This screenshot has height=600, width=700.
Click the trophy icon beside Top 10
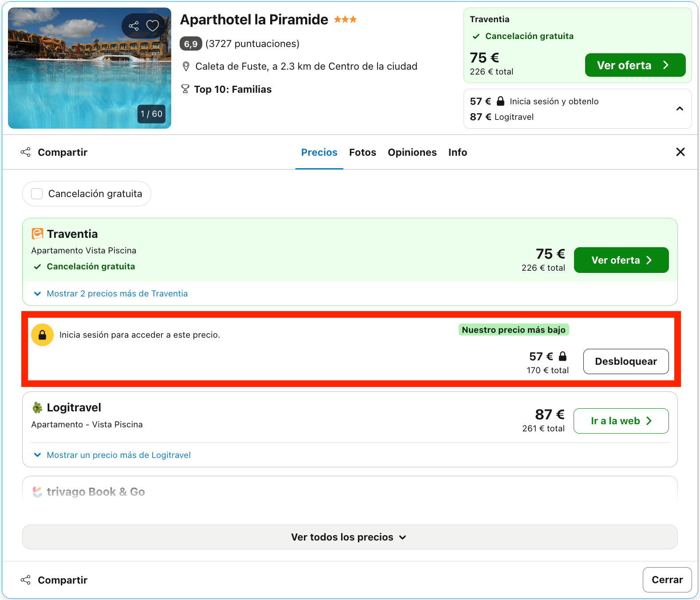pyautogui.click(x=185, y=89)
